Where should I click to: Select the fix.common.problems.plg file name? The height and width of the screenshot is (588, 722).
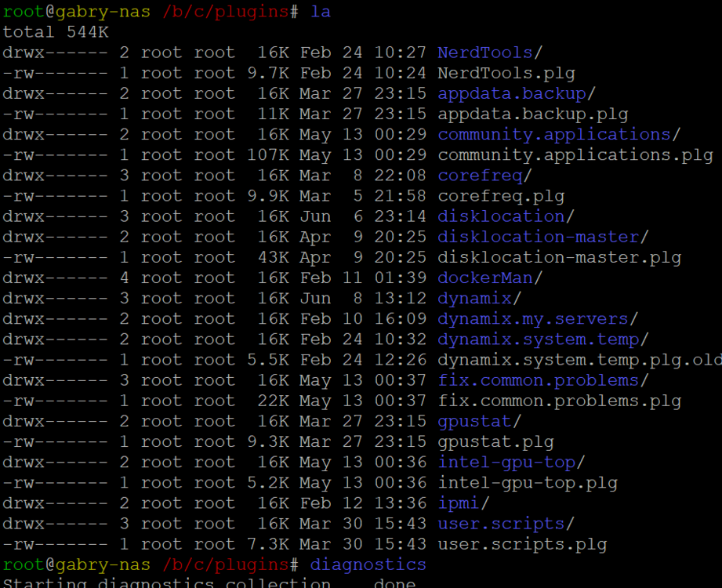click(x=560, y=401)
